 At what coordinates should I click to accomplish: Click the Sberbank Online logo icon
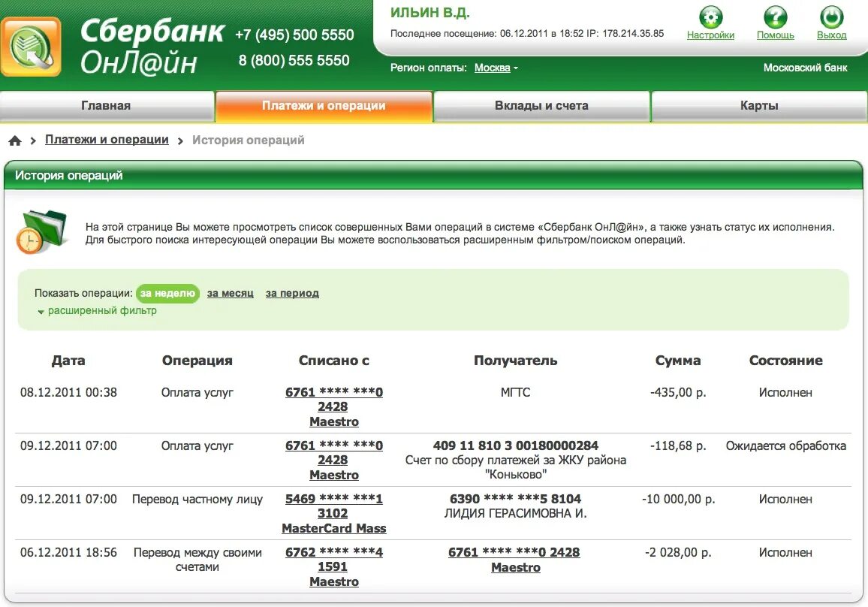pyautogui.click(x=31, y=47)
